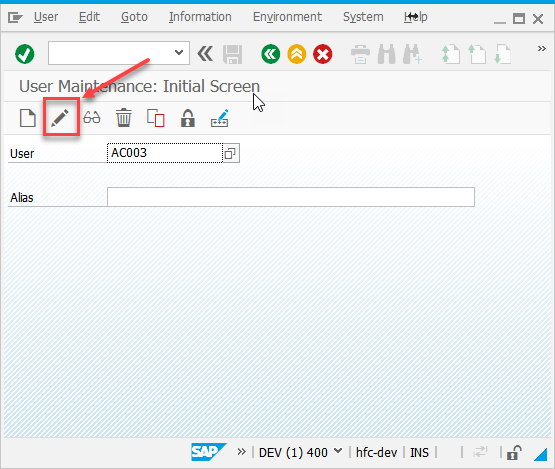Click the yellow Exit button
Viewport: 555px width, 469px height.
(x=297, y=54)
